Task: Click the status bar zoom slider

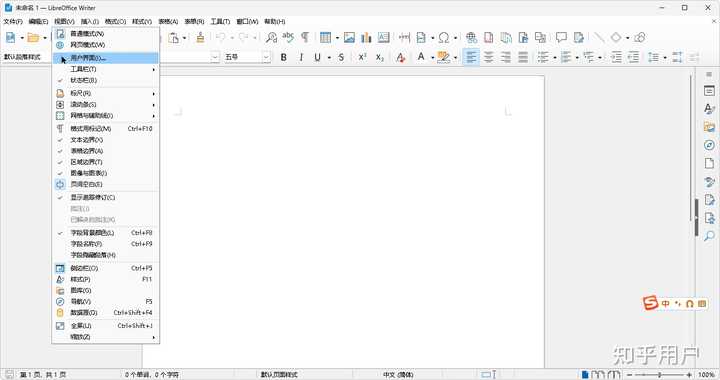Action: tap(659, 374)
